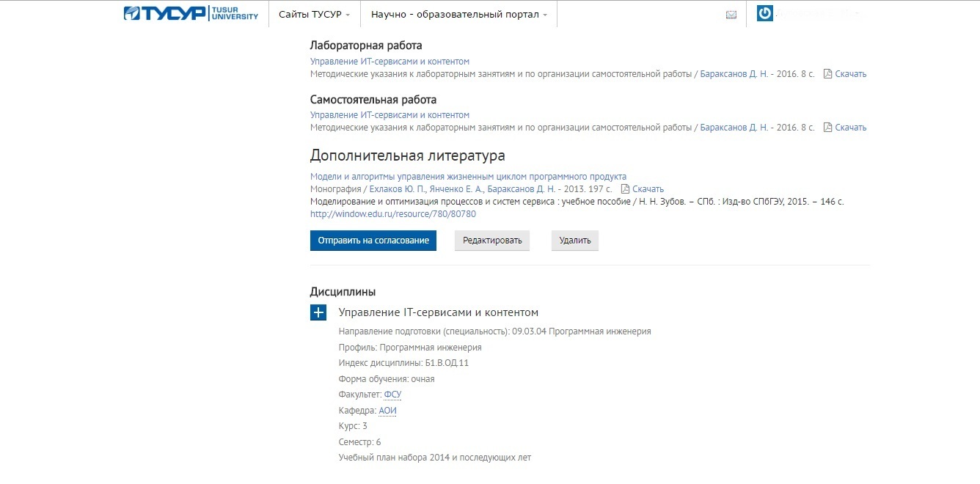Open the mail envelope icon
This screenshot has width=980, height=484.
(x=731, y=15)
